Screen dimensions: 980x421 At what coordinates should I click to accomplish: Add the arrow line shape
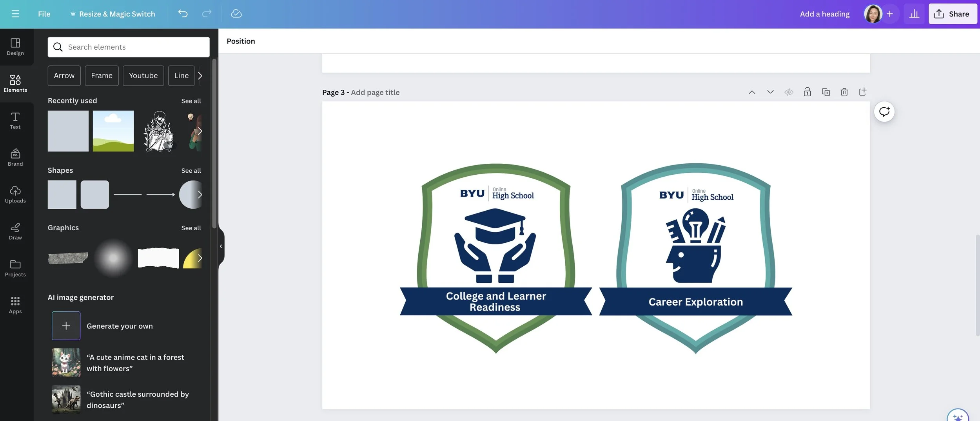[161, 195]
